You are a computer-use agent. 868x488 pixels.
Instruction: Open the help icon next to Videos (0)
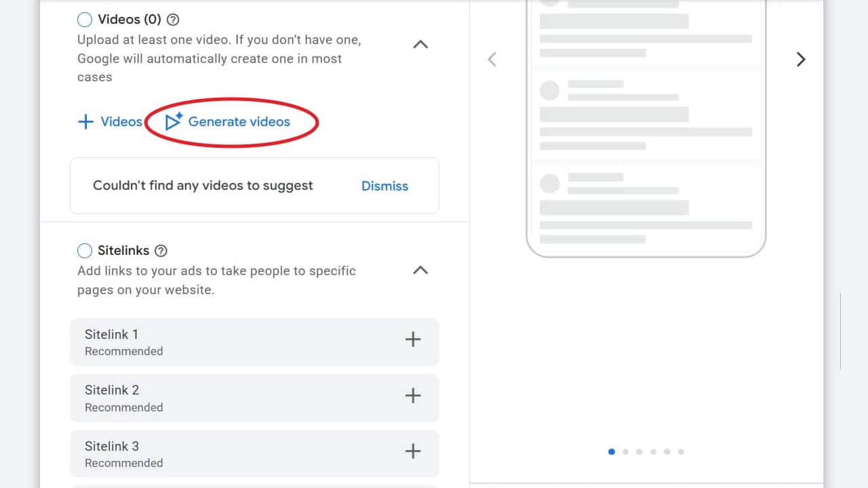[x=173, y=20]
